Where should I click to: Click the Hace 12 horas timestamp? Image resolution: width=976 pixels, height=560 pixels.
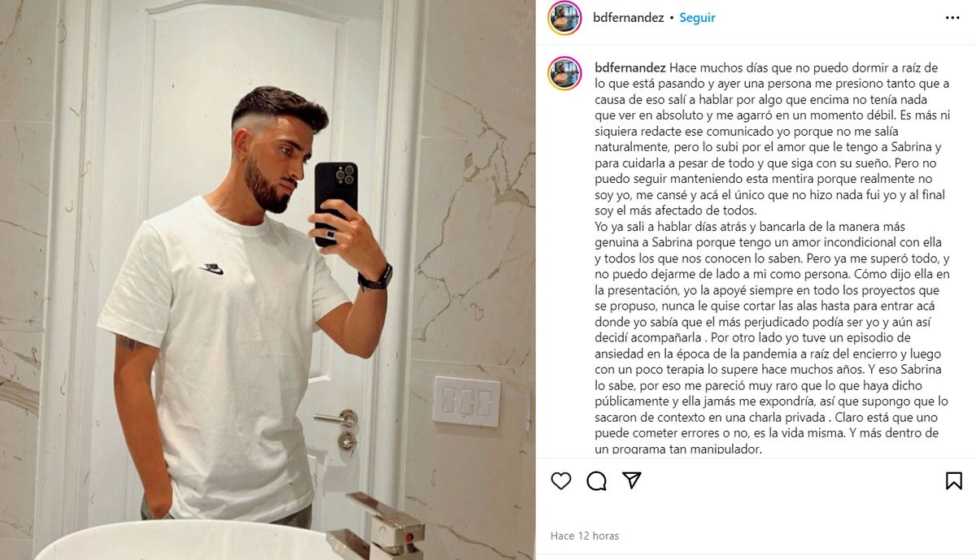click(585, 536)
